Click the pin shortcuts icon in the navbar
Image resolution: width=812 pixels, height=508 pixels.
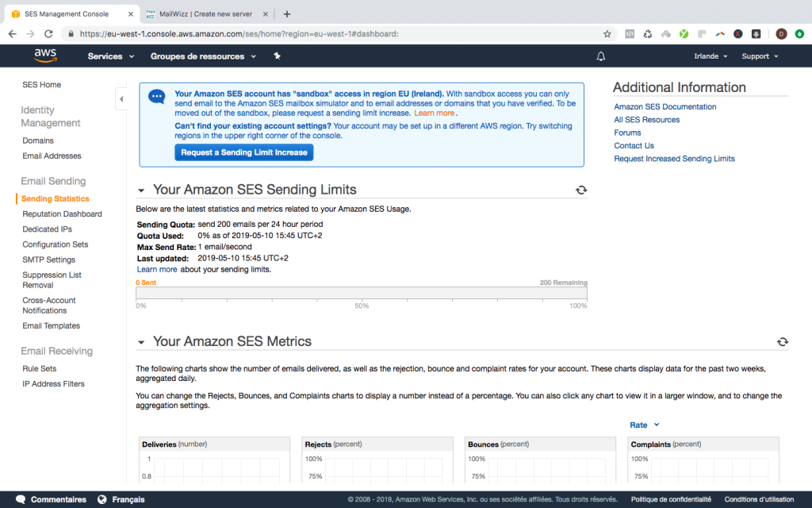[x=277, y=56]
